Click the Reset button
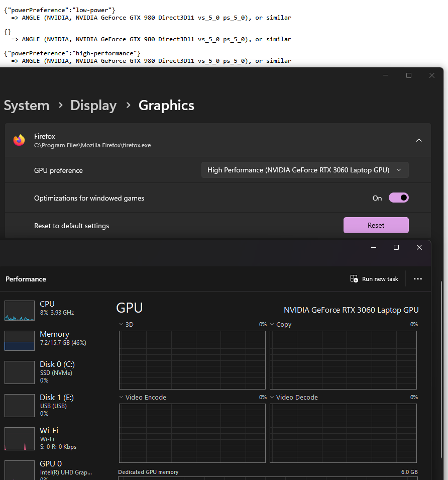The height and width of the screenshot is (480, 448). [x=376, y=225]
